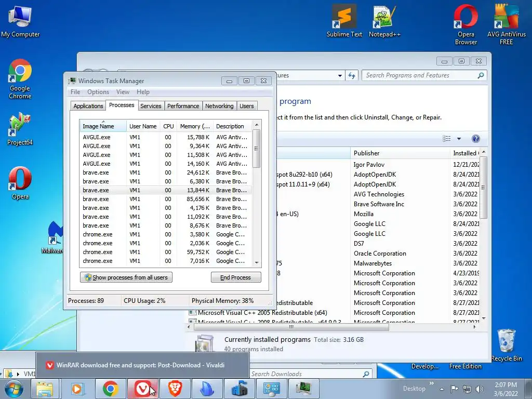The width and height of the screenshot is (532, 399).
Task: Click End Process button
Action: [236, 277]
